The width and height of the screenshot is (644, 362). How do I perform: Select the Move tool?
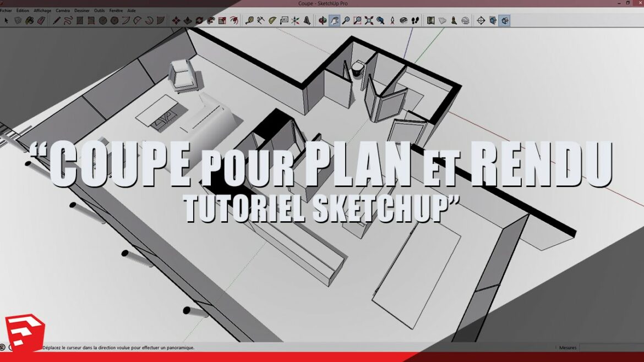177,20
